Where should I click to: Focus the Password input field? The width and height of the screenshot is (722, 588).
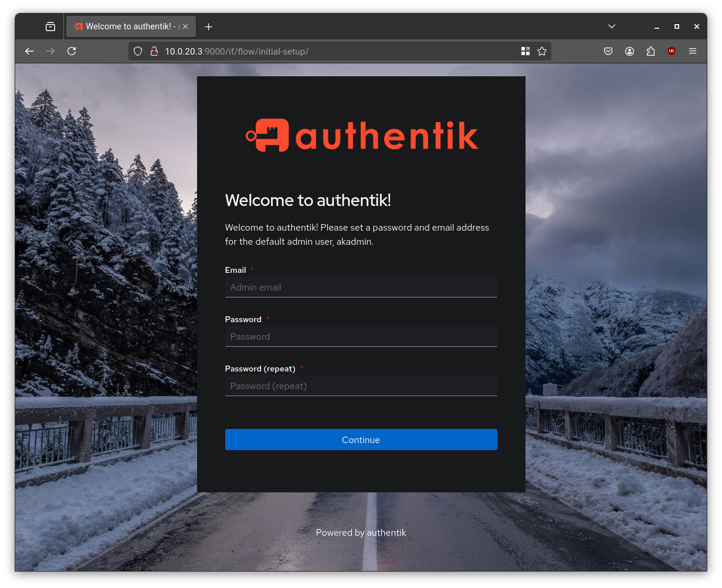click(x=361, y=336)
